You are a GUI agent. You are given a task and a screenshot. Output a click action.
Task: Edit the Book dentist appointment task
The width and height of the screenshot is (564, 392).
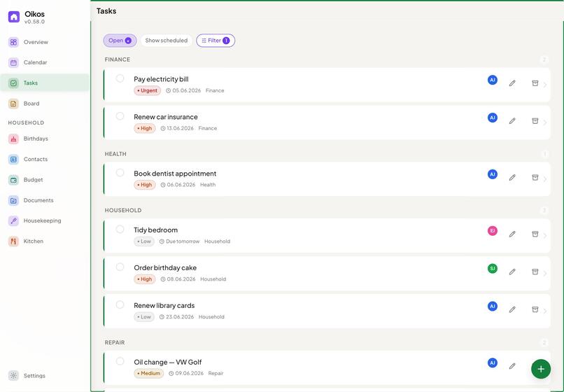point(512,178)
